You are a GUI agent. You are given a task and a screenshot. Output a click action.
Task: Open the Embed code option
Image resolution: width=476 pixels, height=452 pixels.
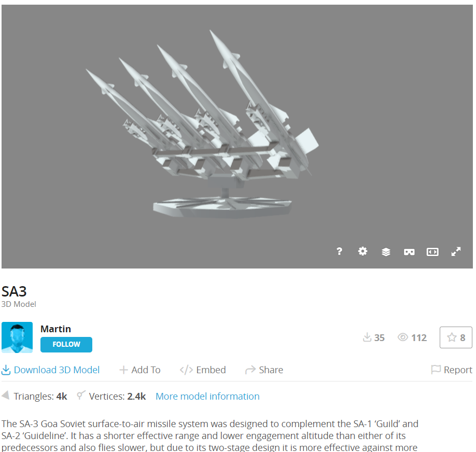click(x=203, y=370)
